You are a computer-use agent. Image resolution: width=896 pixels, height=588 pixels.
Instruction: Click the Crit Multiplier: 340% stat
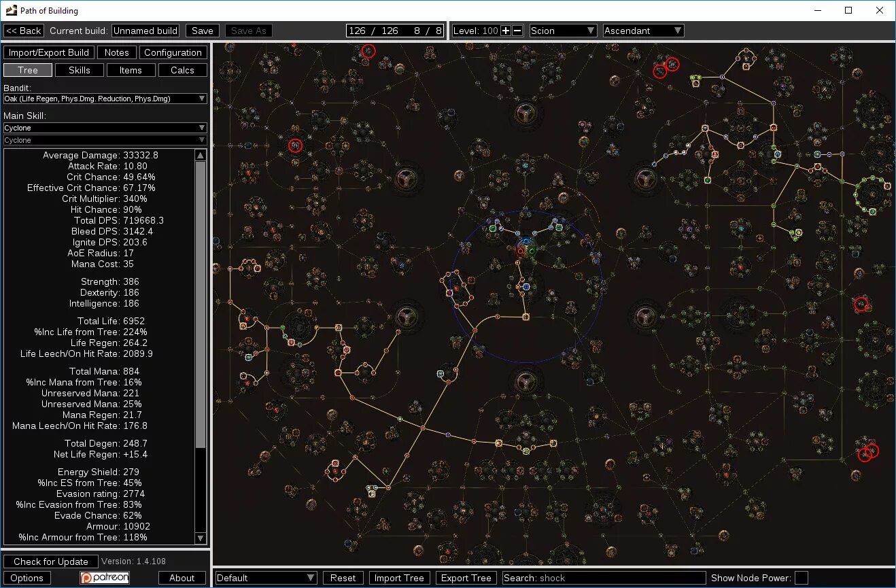(105, 198)
